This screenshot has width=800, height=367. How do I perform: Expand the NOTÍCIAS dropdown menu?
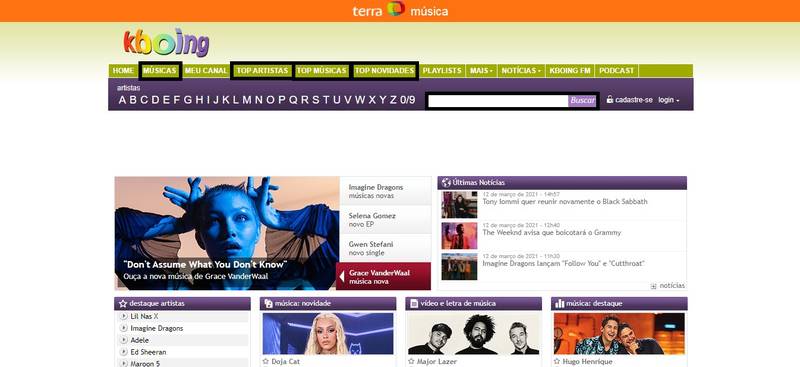pyautogui.click(x=521, y=70)
